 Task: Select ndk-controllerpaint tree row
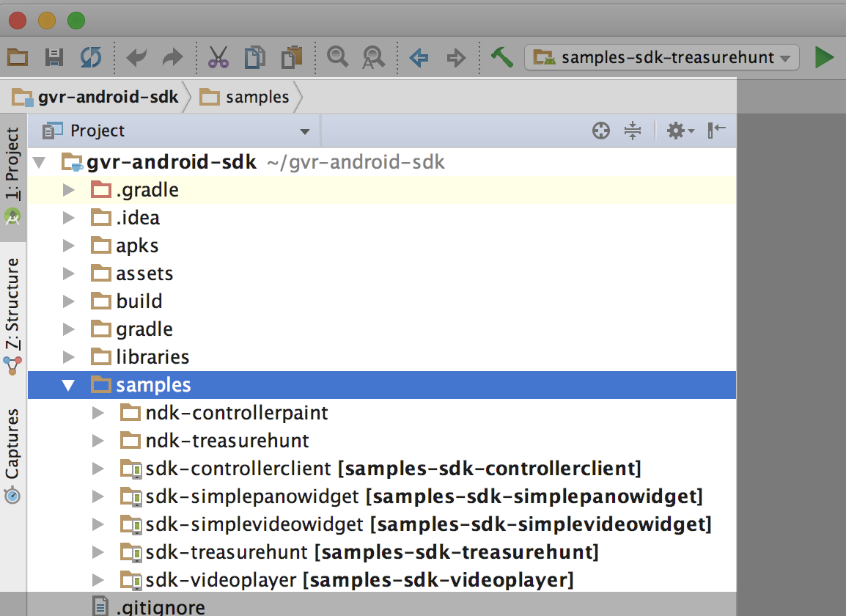[382, 413]
